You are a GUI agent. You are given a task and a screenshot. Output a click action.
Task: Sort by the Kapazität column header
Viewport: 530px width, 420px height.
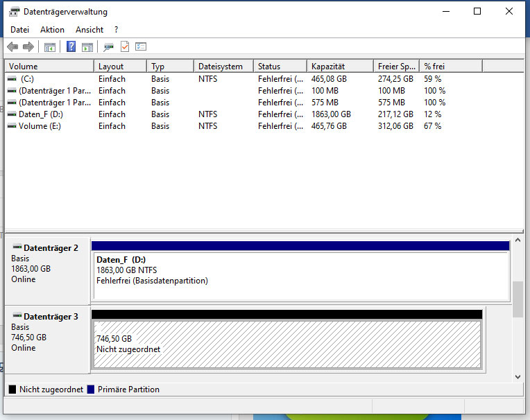(x=341, y=66)
